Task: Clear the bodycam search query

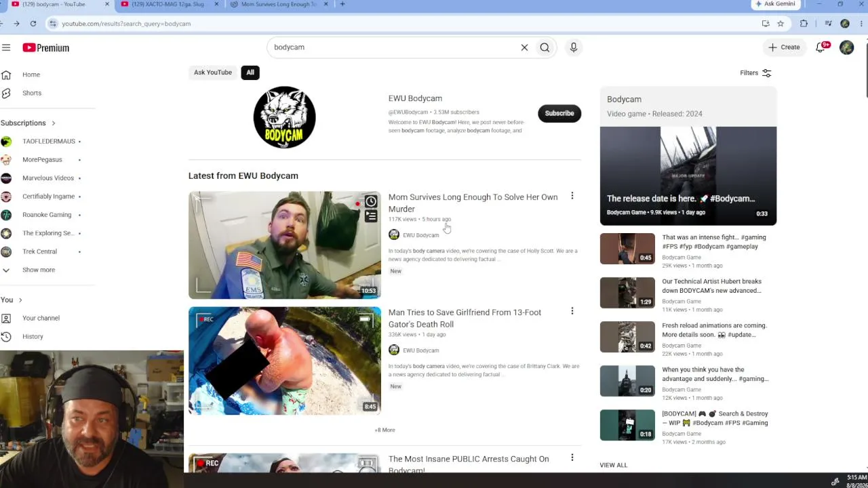Action: pyautogui.click(x=524, y=47)
